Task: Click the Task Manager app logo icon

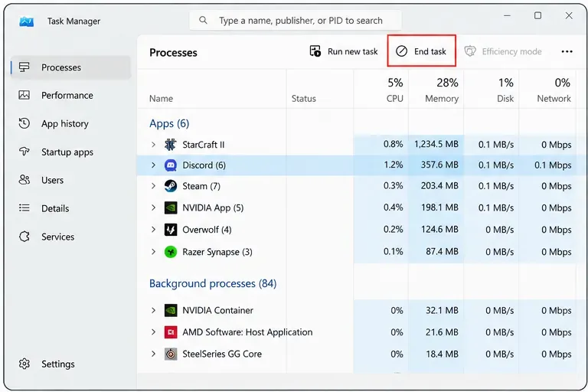Action: 26,21
